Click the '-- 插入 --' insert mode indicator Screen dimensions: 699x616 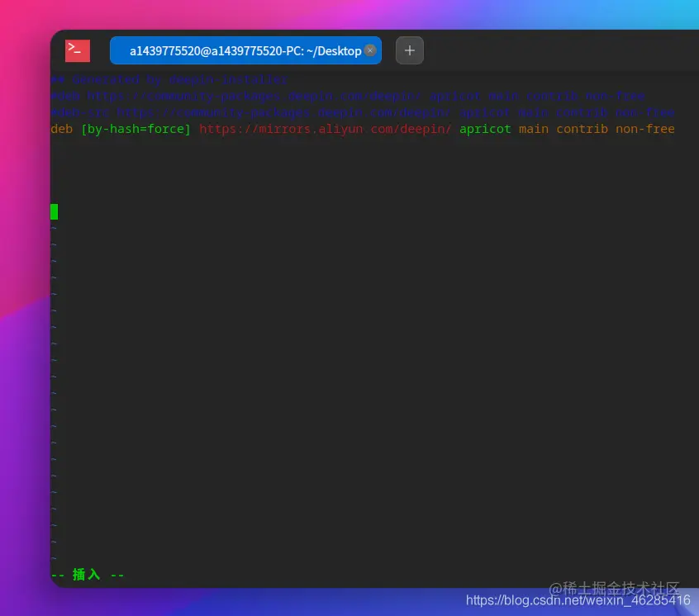[88, 575]
